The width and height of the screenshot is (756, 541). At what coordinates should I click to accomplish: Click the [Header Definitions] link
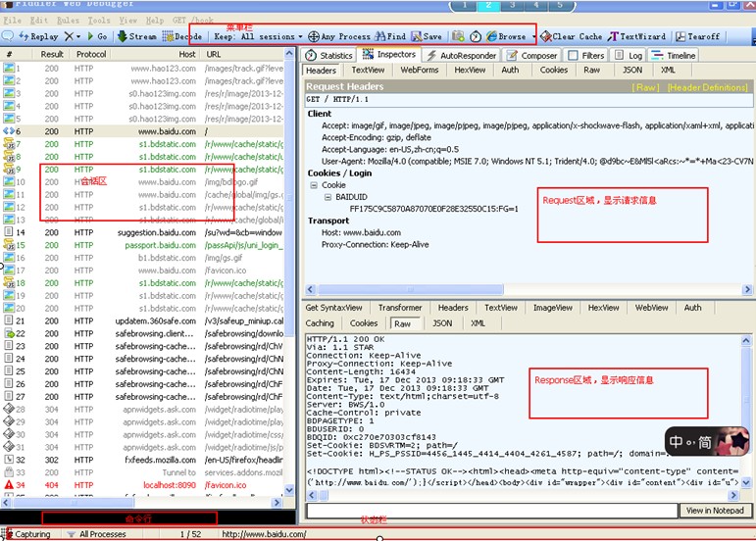click(707, 87)
